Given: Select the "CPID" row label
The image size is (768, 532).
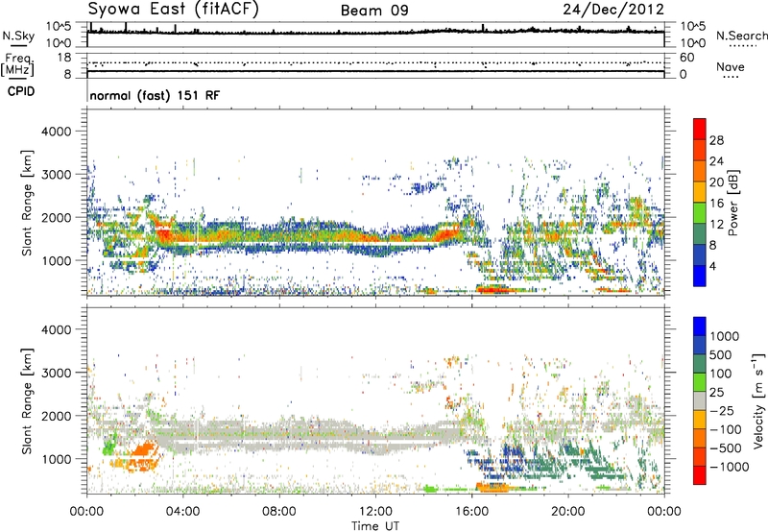Looking at the screenshot, I should (21, 91).
